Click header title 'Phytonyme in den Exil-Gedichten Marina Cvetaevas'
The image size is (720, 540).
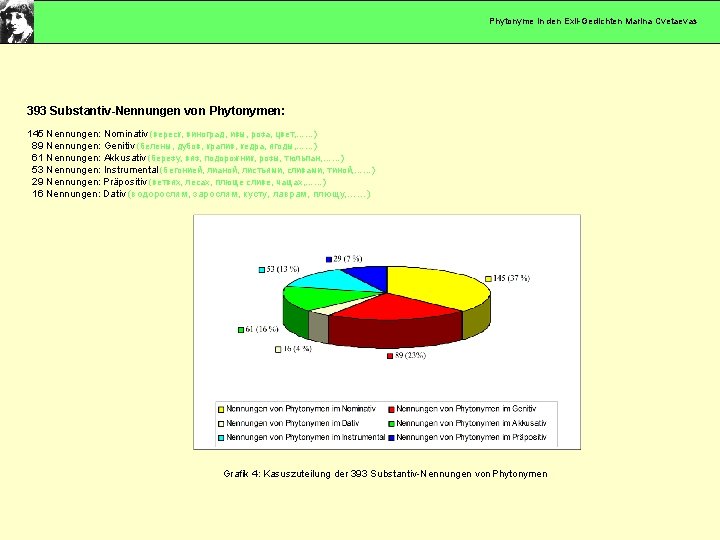coord(593,21)
